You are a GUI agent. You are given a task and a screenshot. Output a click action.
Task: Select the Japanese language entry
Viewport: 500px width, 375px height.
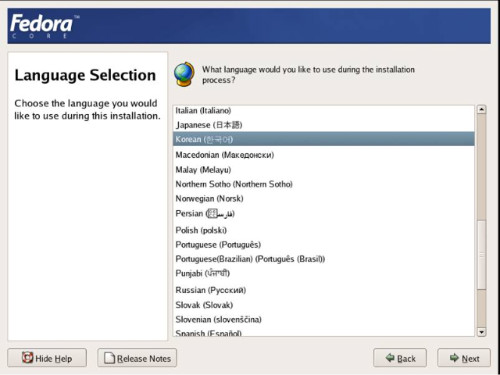[323, 125]
